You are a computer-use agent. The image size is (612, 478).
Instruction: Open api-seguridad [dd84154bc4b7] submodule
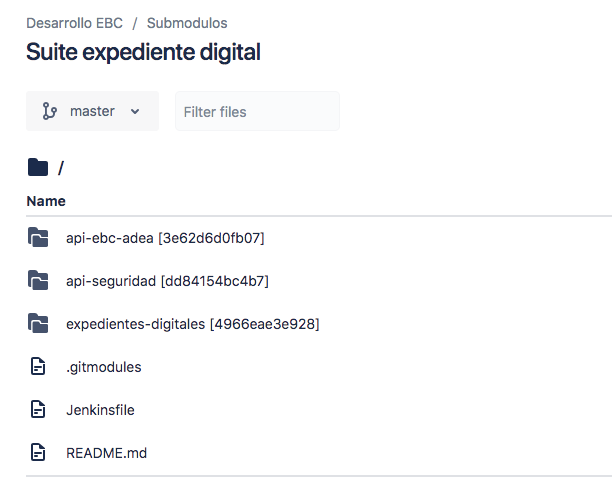[x=167, y=281]
